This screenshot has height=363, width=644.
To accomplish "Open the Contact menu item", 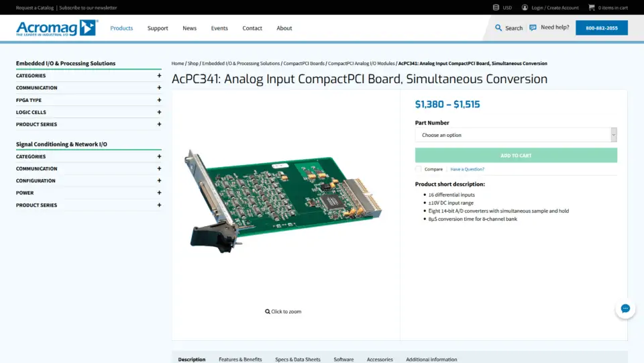I will pyautogui.click(x=252, y=28).
